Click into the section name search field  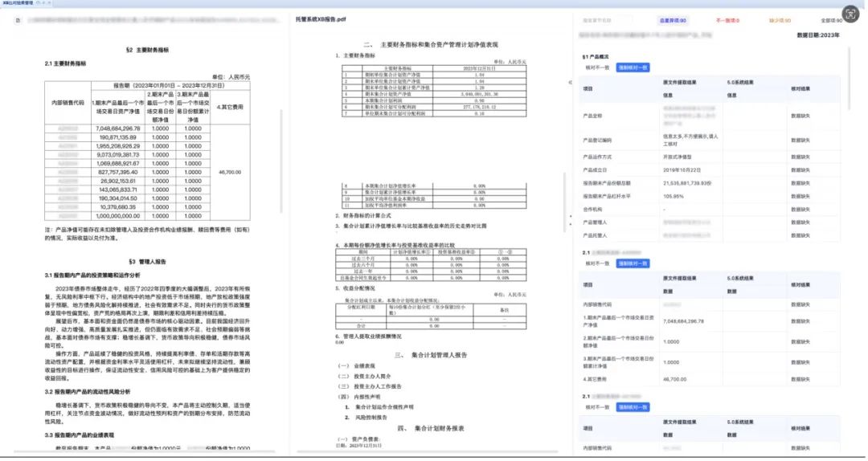pos(606,20)
